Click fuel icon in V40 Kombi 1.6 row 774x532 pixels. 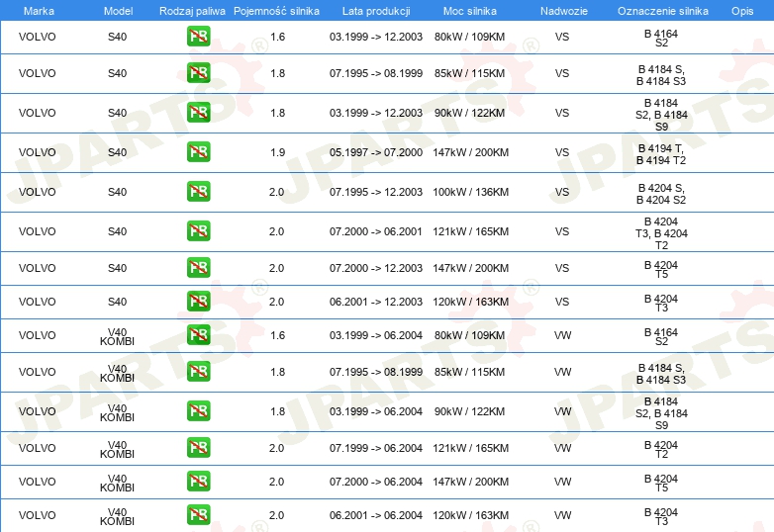point(198,335)
